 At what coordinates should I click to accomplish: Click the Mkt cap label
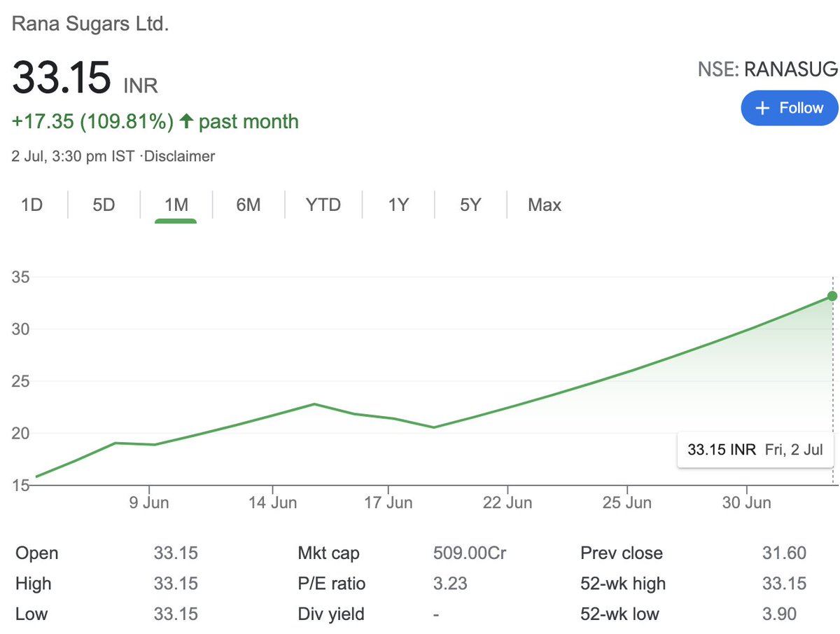tap(328, 553)
